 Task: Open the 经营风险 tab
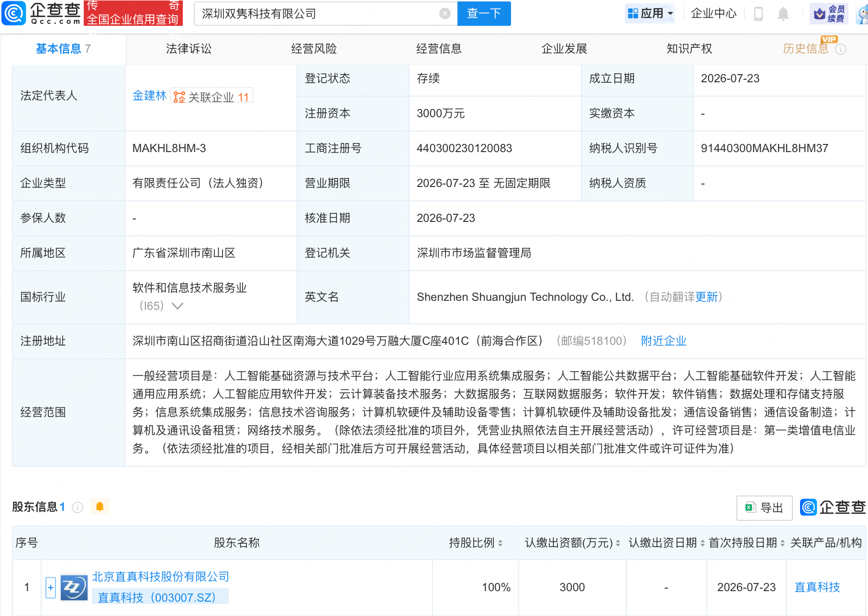pyautogui.click(x=314, y=49)
